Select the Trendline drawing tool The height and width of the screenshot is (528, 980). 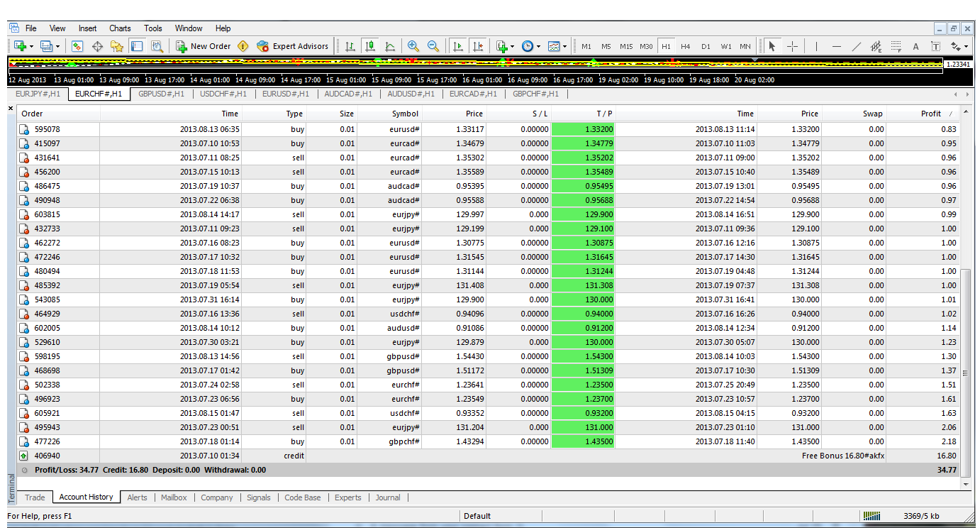pyautogui.click(x=856, y=46)
